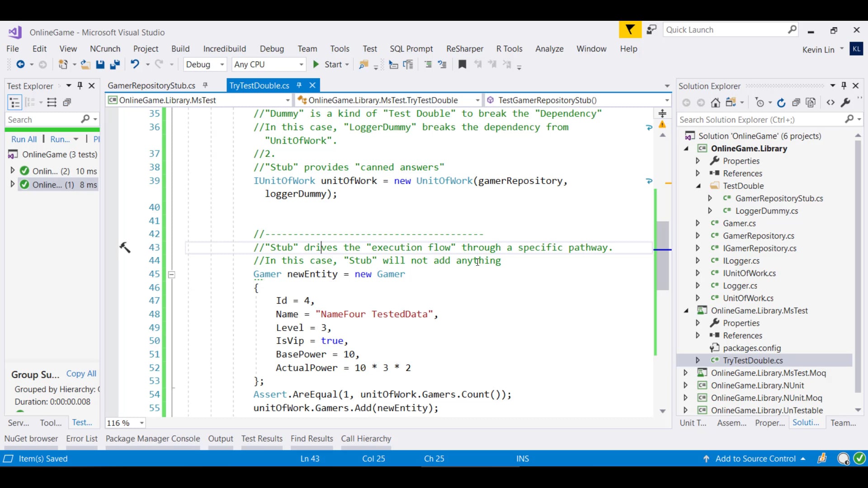Open the Any CPU platform dropdown

[301, 65]
